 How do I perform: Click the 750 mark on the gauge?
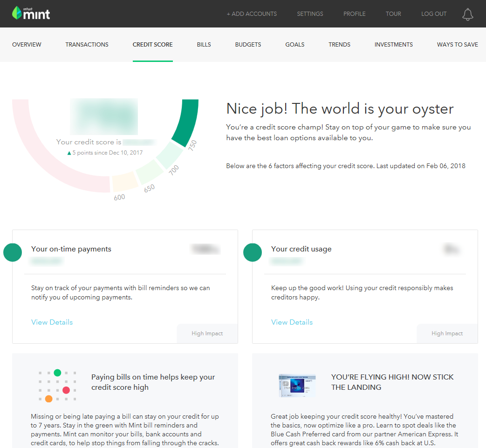192,145
